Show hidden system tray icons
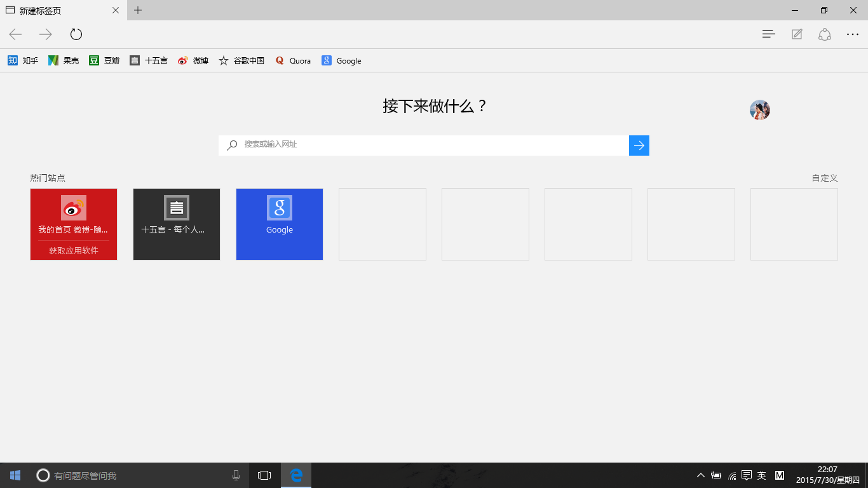 (x=701, y=475)
